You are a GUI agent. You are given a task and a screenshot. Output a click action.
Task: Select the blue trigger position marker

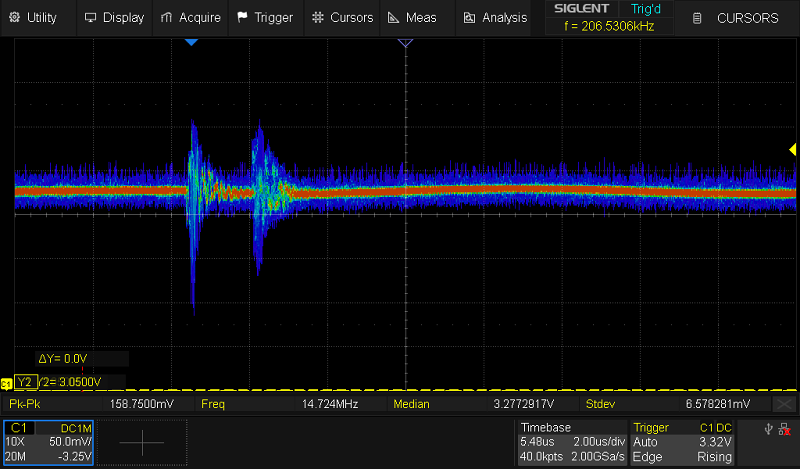[192, 42]
